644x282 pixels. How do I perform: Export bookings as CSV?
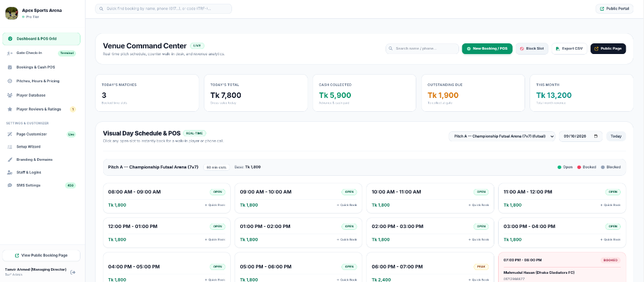coord(569,49)
